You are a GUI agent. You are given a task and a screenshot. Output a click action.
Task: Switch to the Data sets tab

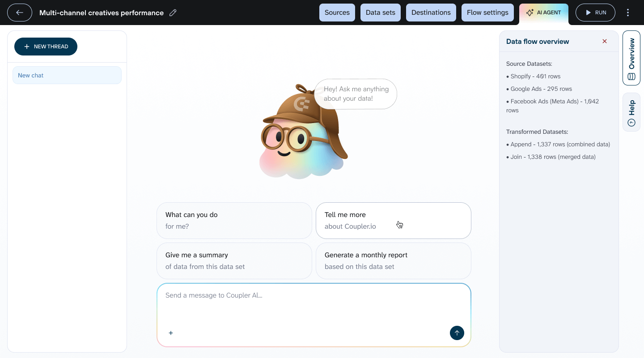pos(381,13)
